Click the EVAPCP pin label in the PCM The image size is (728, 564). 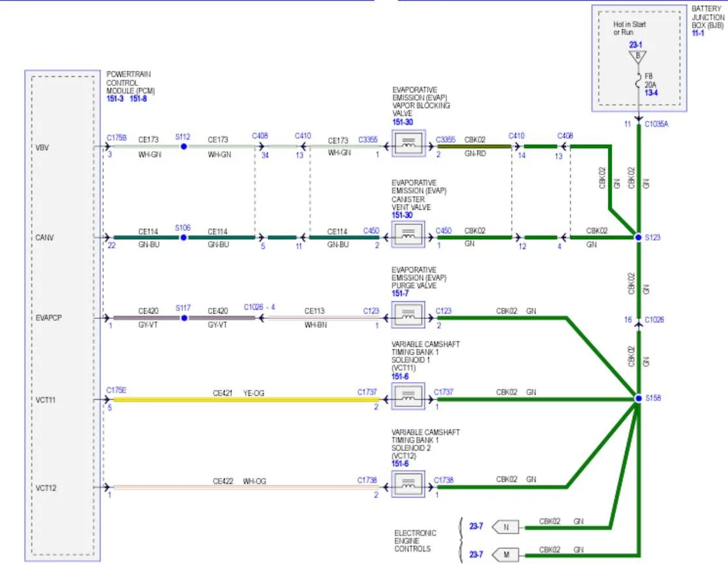pos(49,318)
